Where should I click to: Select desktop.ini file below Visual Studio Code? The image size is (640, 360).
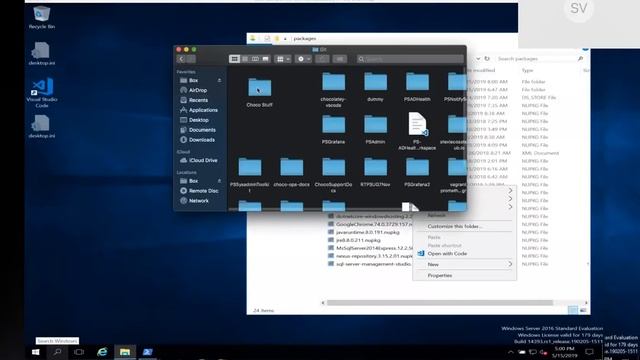tap(42, 127)
